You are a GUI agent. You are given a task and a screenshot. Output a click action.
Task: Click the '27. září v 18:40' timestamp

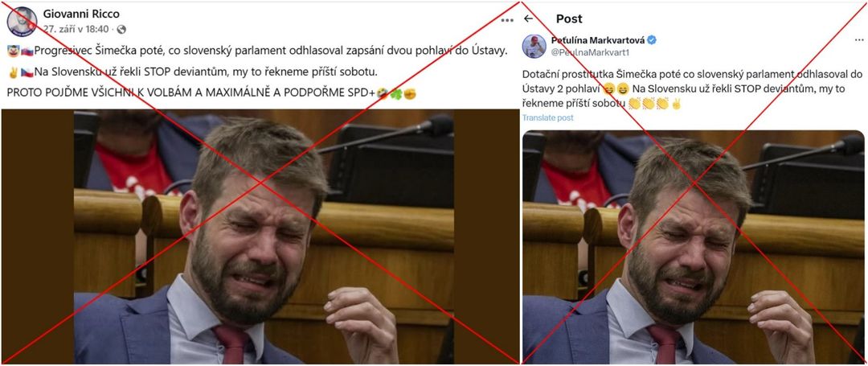(x=76, y=29)
